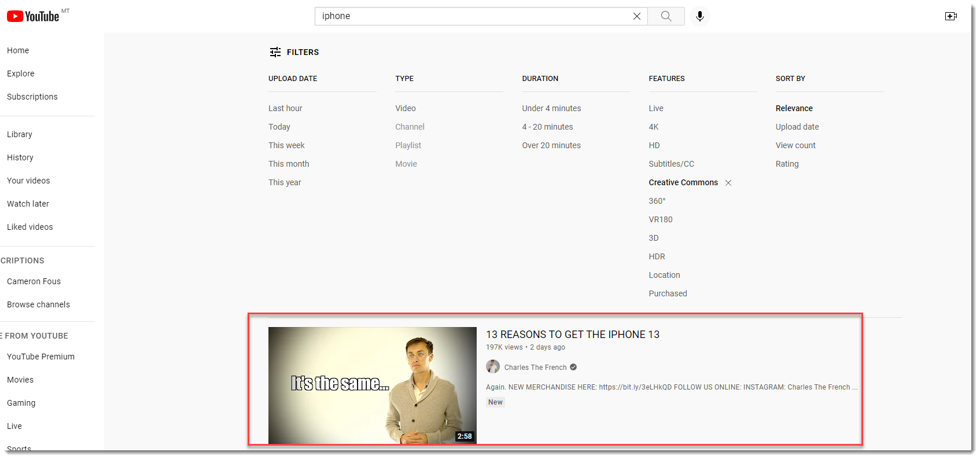Enable VR180 feature filter
Viewport: 980px width, 459px height.
coord(661,219)
